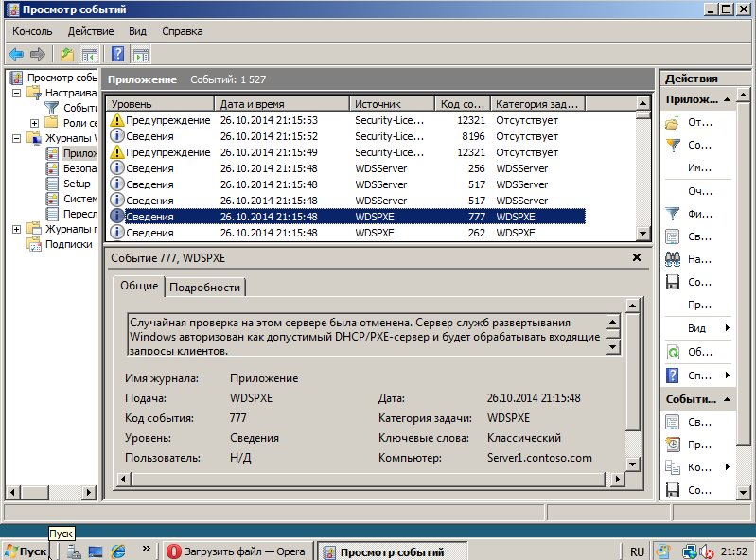Viewport: 756px width, 560px height.
Task: Click the Пуск start button
Action: tap(26, 551)
